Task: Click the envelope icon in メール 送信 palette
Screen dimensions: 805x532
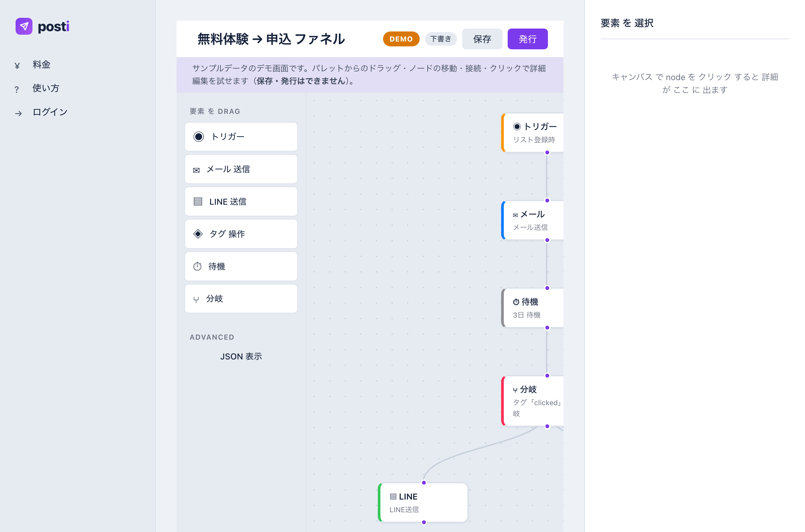Action: (x=196, y=170)
